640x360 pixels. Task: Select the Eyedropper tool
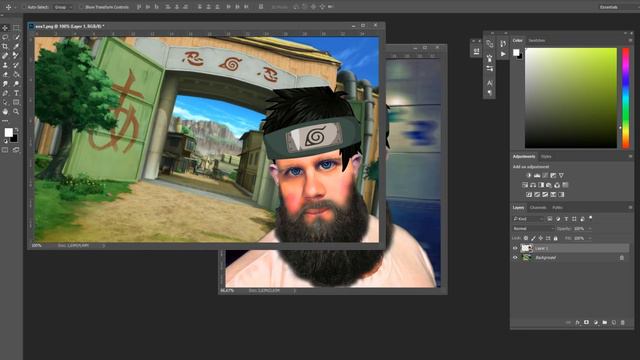pyautogui.click(x=16, y=46)
